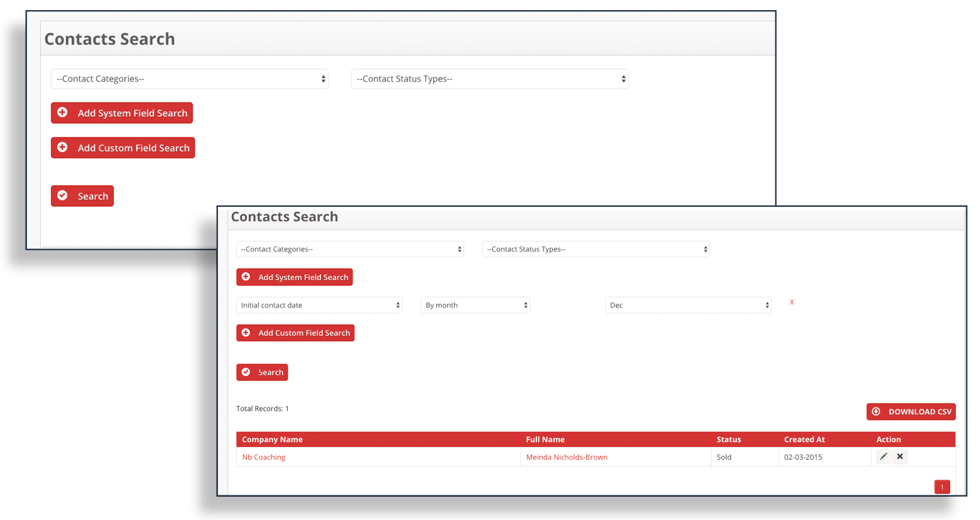
Task: Click Add Custom Field Search in front window
Action: [295, 333]
